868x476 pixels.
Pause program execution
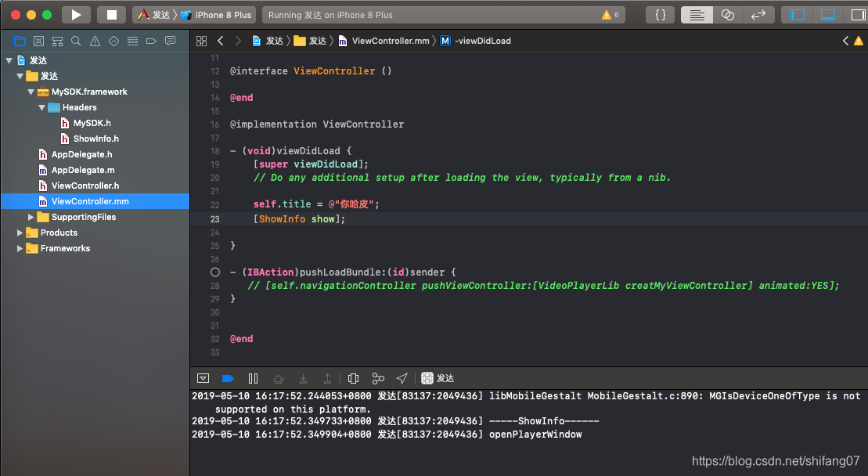pyautogui.click(x=253, y=378)
